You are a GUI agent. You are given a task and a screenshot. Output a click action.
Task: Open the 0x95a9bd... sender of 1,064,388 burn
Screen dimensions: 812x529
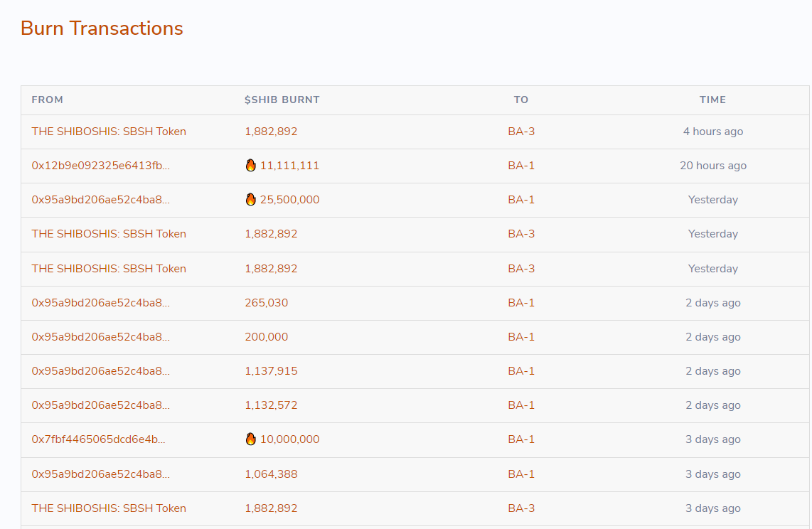[x=100, y=474]
